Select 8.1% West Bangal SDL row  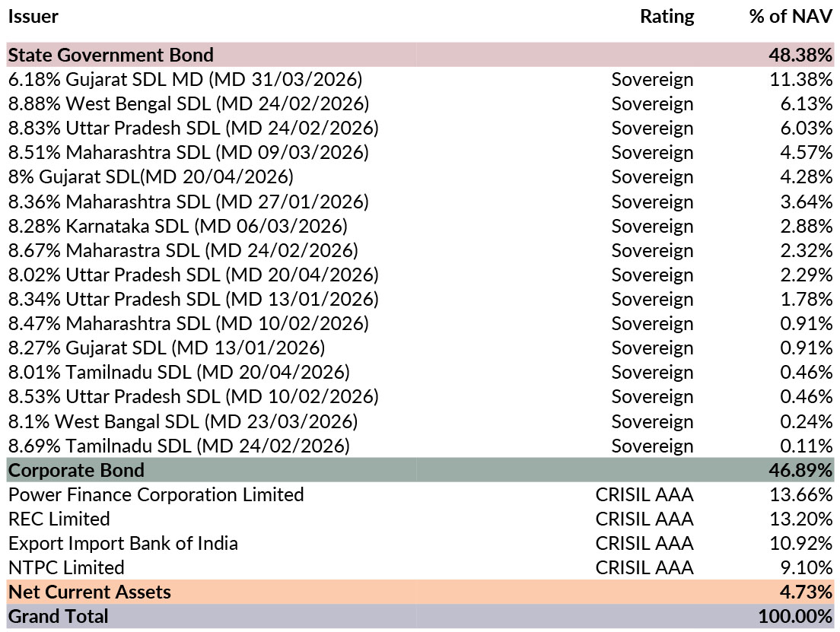tap(183, 421)
